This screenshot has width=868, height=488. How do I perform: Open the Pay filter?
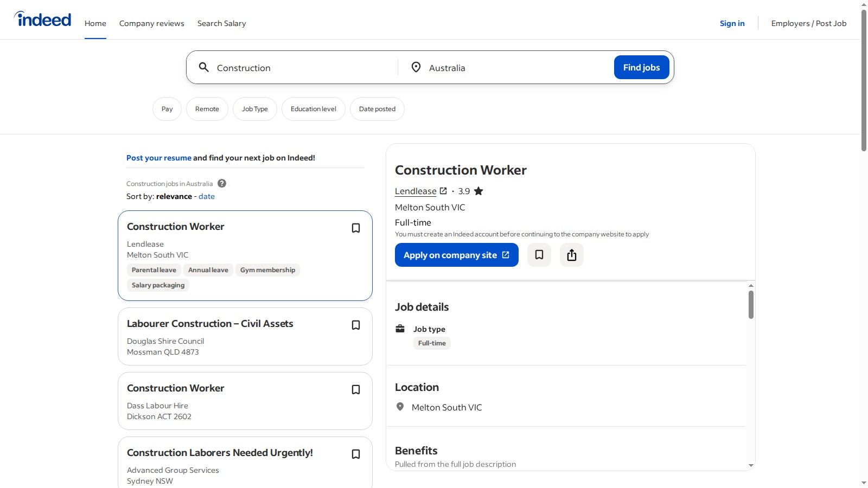[167, 108]
